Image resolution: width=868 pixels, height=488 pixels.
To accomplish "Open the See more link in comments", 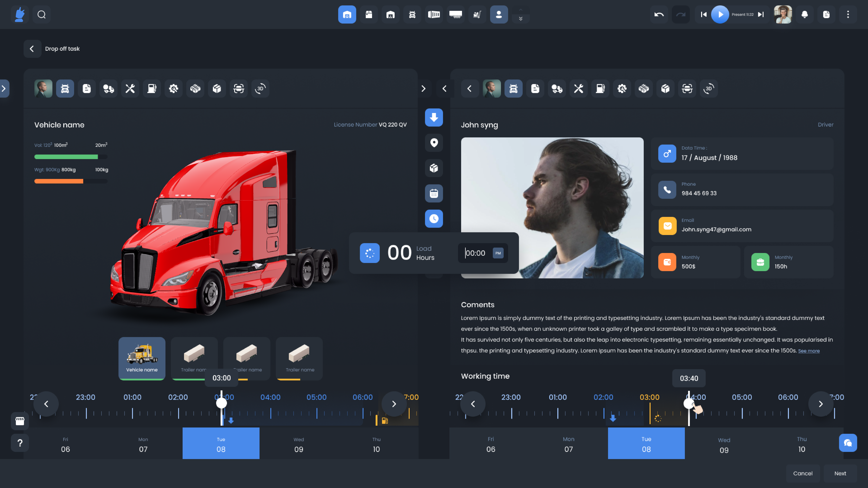I will 809,351.
